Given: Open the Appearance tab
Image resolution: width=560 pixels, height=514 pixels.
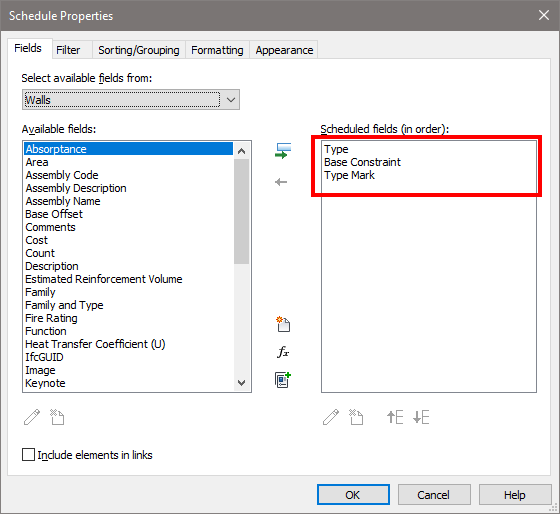Looking at the screenshot, I should (284, 50).
